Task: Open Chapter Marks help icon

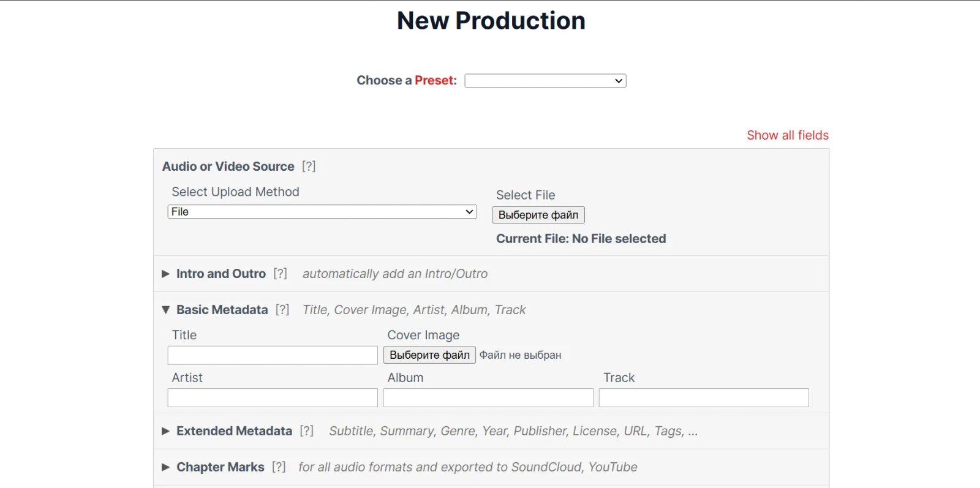Action: 279,467
